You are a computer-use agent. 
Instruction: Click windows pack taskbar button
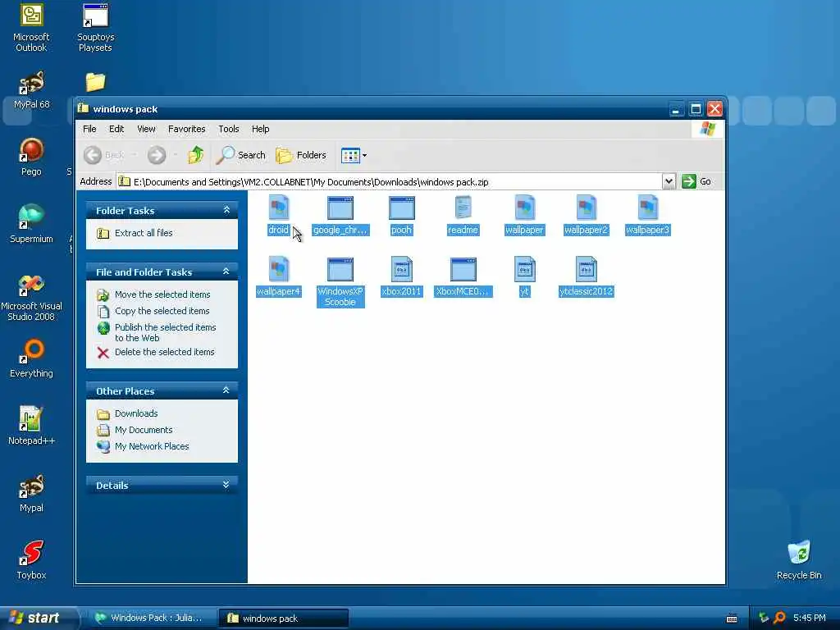pyautogui.click(x=283, y=618)
